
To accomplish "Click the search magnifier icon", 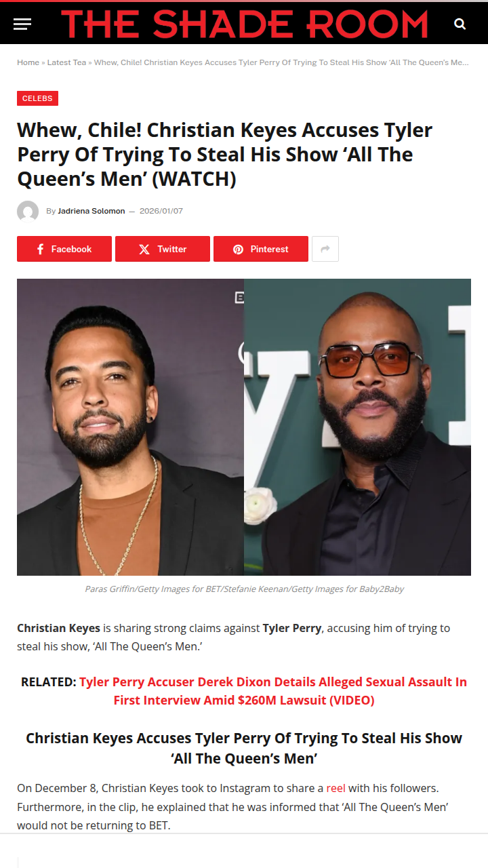I will 460,24.
